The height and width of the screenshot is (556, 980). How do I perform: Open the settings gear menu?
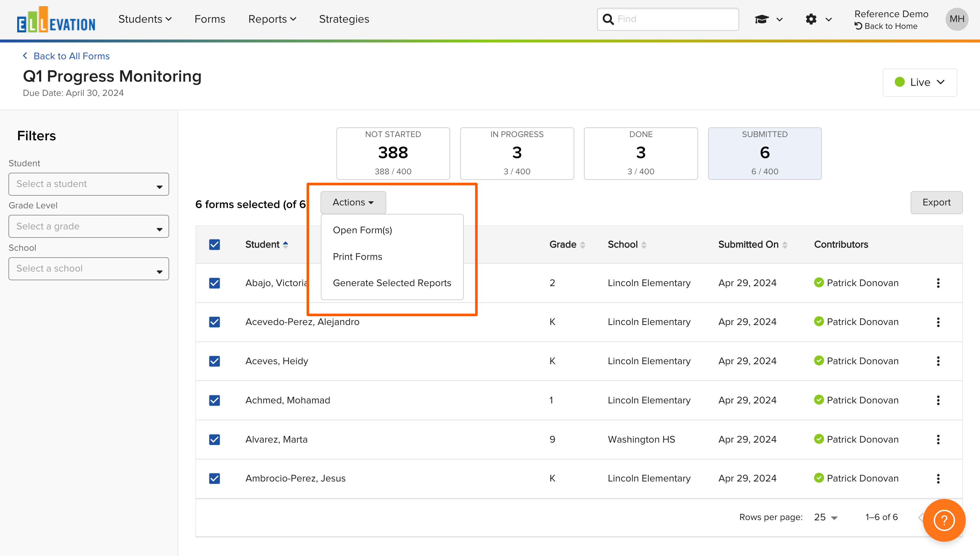818,19
